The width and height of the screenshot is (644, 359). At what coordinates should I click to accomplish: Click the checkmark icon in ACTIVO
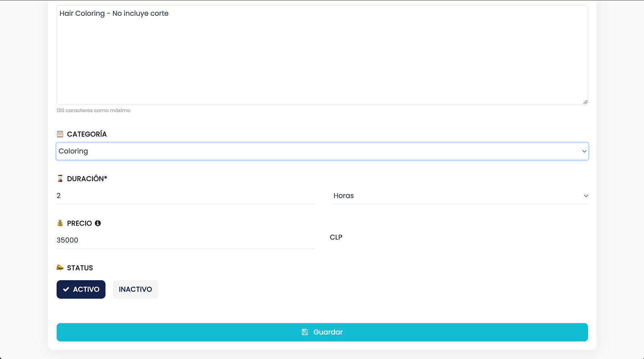[66, 289]
